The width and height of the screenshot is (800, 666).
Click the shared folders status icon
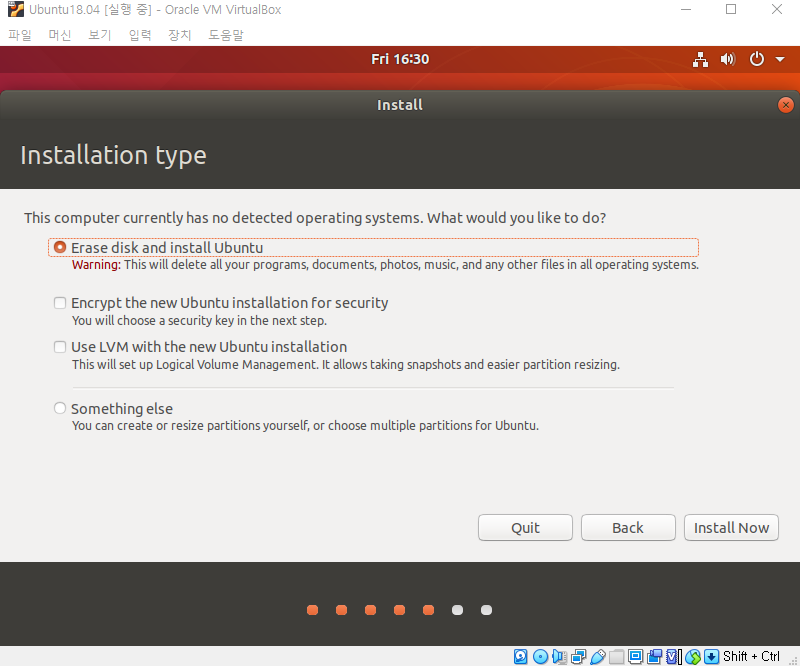(x=616, y=656)
